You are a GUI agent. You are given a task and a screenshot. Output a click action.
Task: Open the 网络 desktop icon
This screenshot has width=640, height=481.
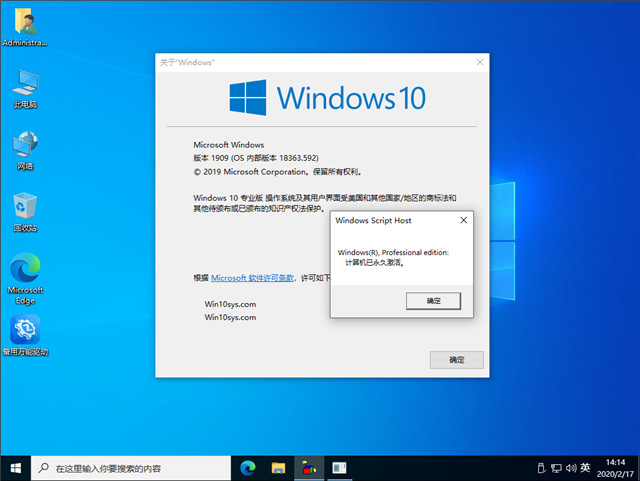pos(25,150)
